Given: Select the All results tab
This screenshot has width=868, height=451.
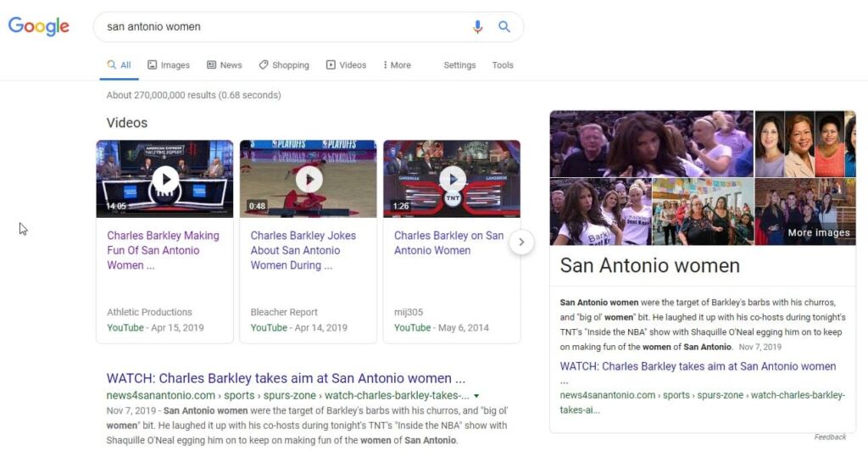Looking at the screenshot, I should [119, 64].
